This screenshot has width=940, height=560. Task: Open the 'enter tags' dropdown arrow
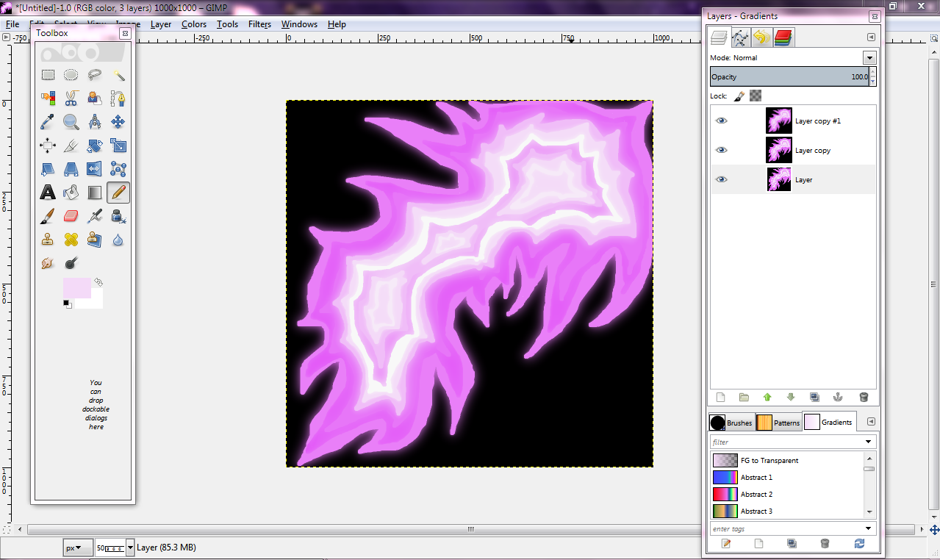(x=869, y=528)
